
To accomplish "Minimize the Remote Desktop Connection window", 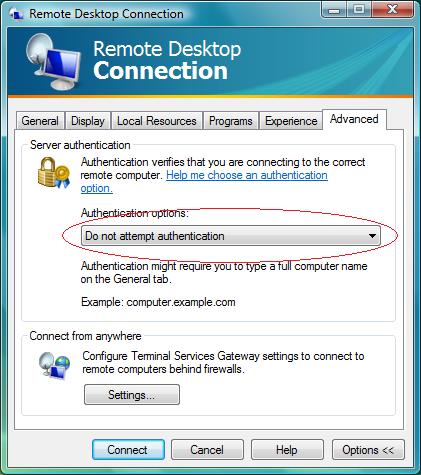I will (334, 10).
